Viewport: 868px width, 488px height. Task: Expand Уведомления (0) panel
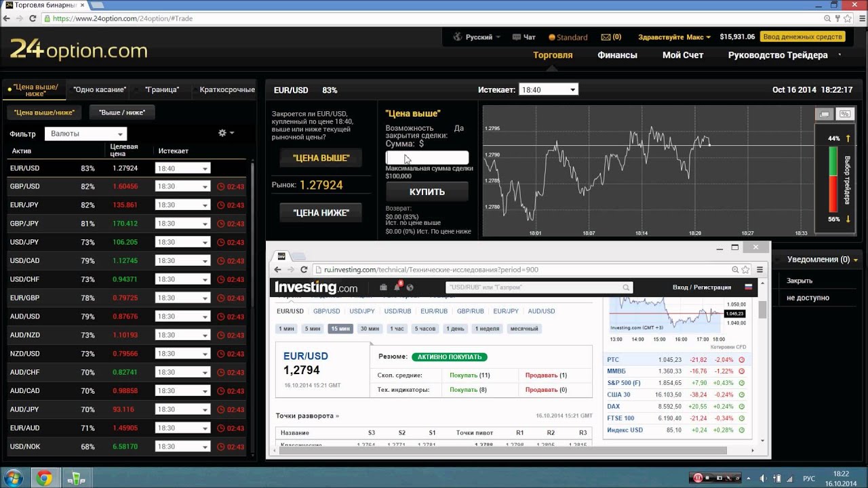coord(823,260)
